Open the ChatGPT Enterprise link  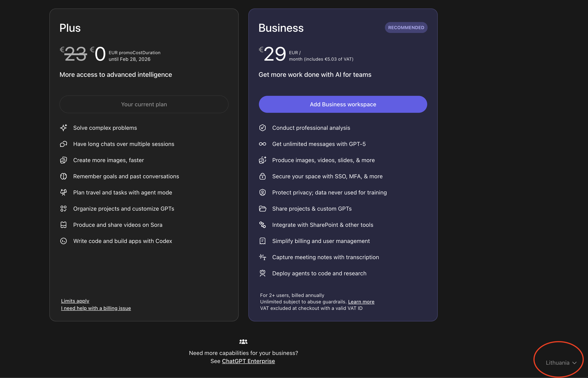click(248, 361)
